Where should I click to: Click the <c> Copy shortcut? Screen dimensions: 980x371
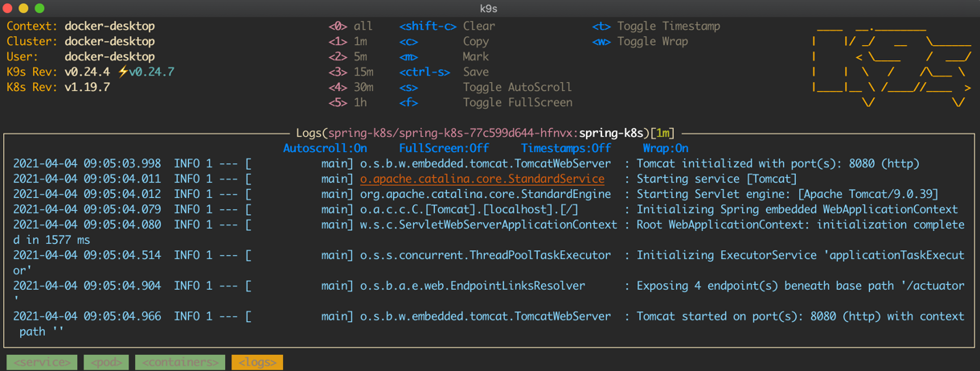(444, 42)
